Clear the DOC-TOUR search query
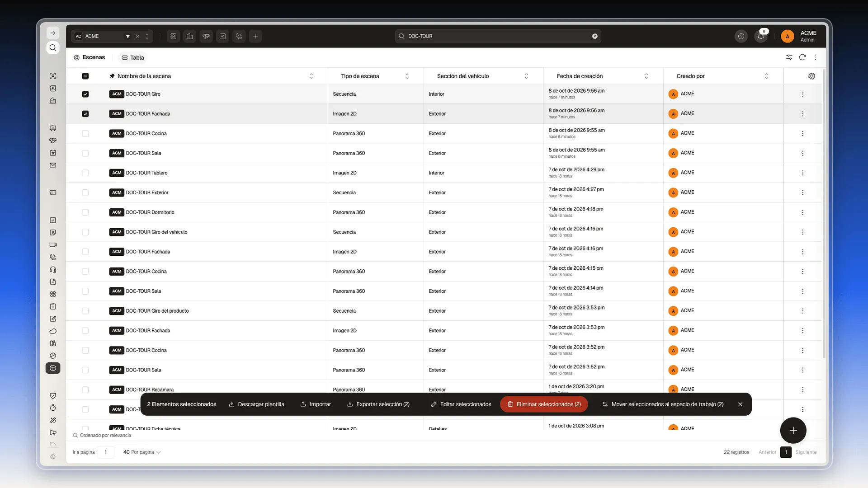This screenshot has height=488, width=868. coord(595,36)
